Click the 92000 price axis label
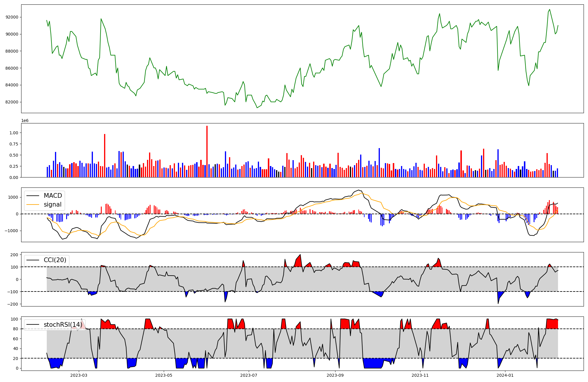 12,17
